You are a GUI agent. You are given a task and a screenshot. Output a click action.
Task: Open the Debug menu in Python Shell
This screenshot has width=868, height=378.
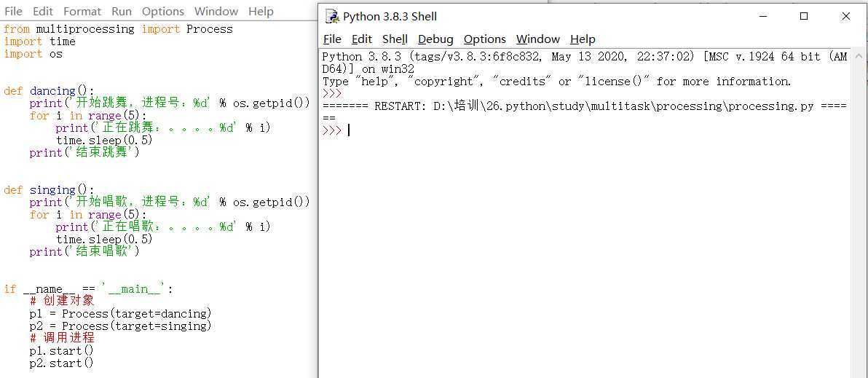click(x=435, y=39)
